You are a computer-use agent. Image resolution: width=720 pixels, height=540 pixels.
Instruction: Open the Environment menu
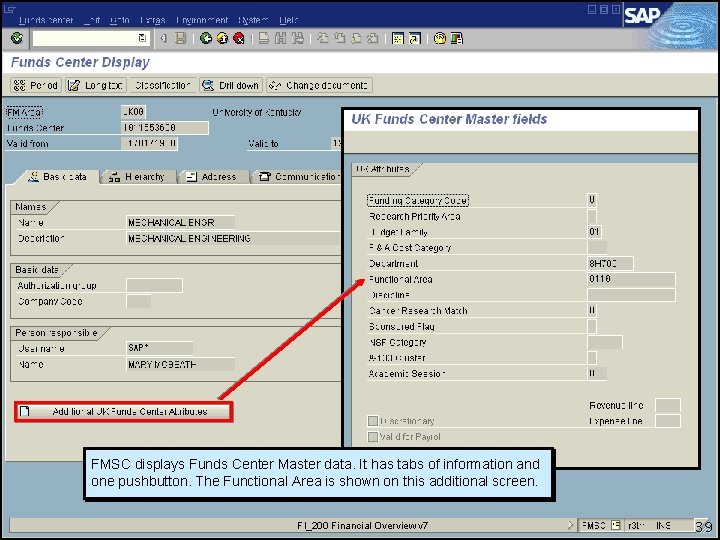tap(202, 20)
